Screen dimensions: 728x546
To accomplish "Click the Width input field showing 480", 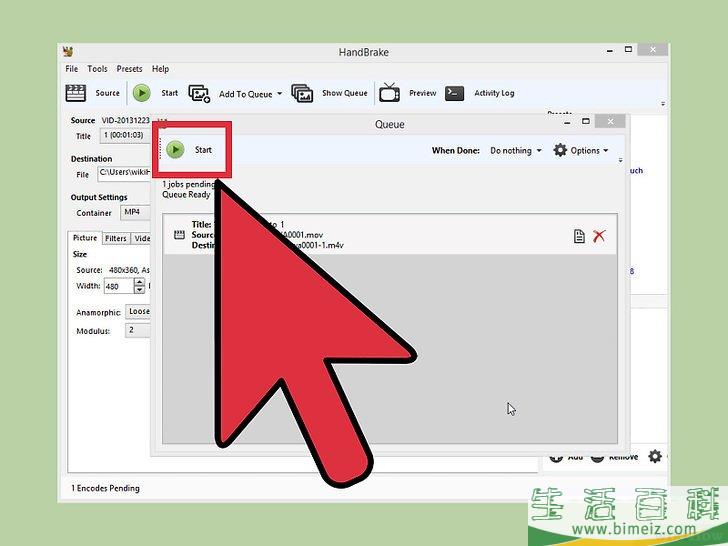I will [119, 286].
